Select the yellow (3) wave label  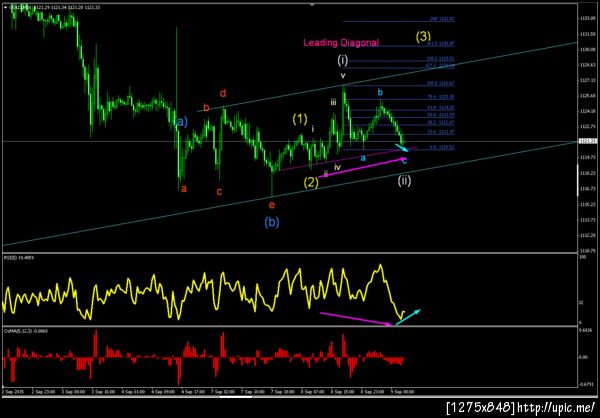pyautogui.click(x=424, y=36)
